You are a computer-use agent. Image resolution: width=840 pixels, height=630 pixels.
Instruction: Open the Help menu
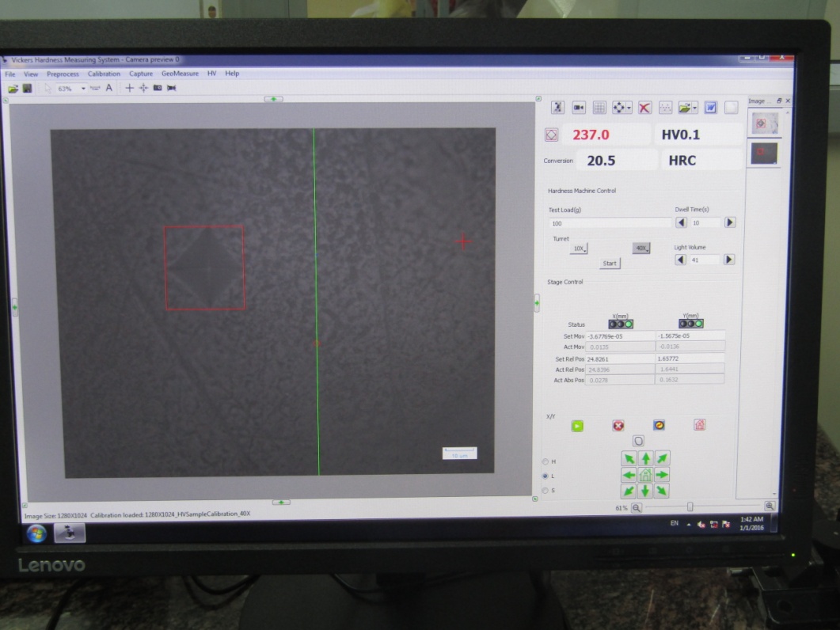point(232,74)
